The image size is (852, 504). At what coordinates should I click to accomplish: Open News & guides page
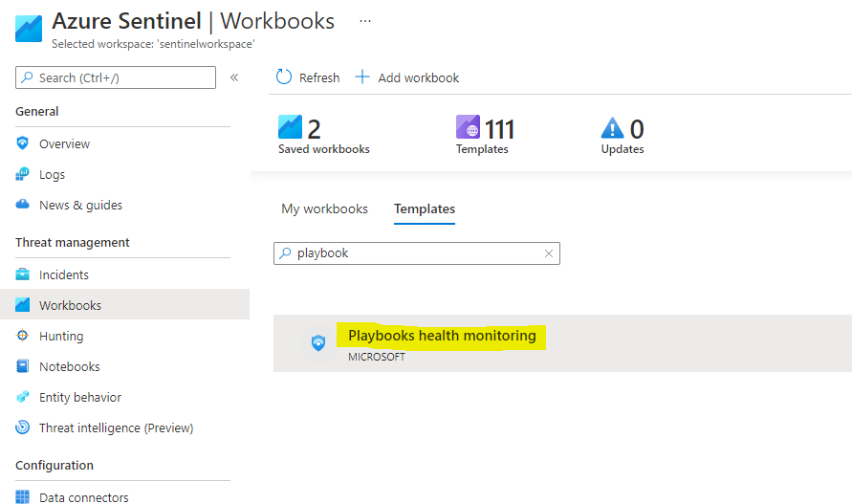80,205
